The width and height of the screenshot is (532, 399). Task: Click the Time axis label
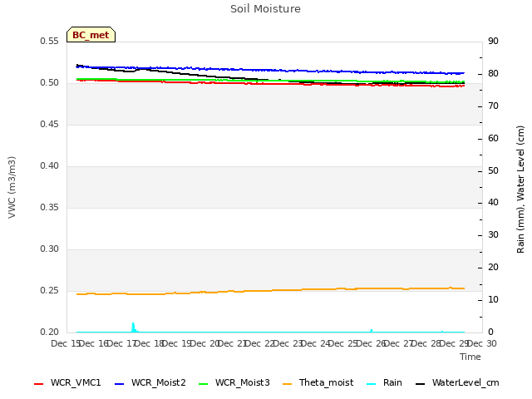click(470, 357)
